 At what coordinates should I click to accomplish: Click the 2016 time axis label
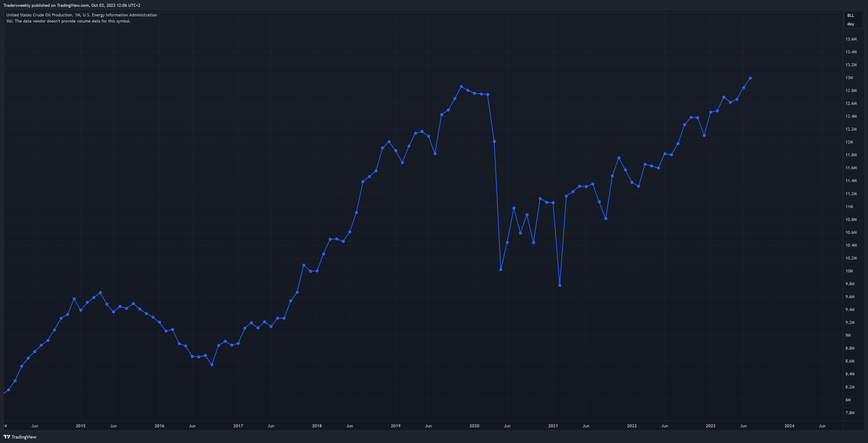[159, 426]
